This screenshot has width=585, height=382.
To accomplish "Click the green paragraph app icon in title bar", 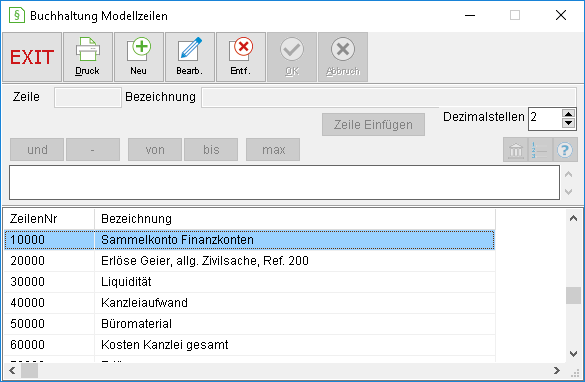I will pos(16,16).
